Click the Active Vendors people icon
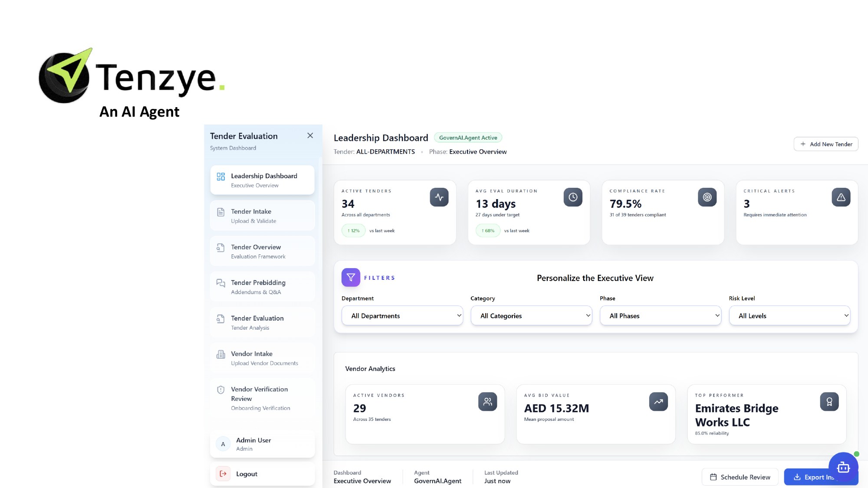Screen dimensions: 868x488 pyautogui.click(x=487, y=402)
